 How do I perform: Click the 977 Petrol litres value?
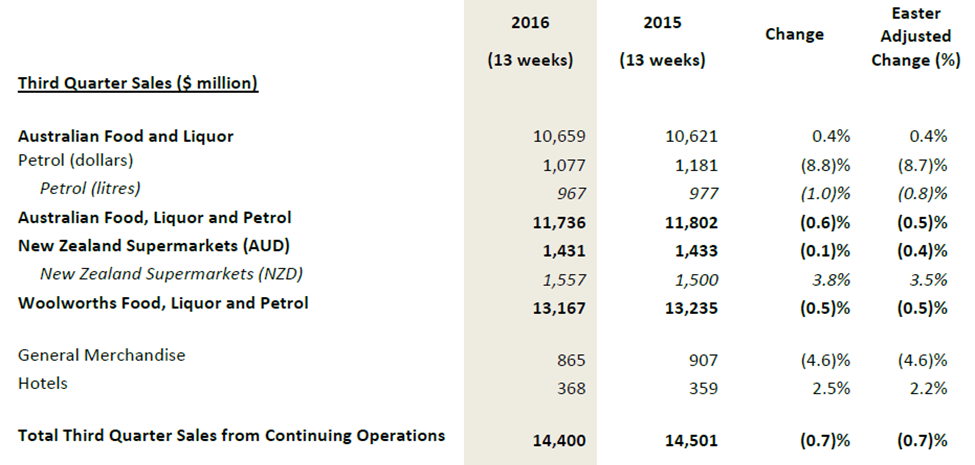(703, 193)
